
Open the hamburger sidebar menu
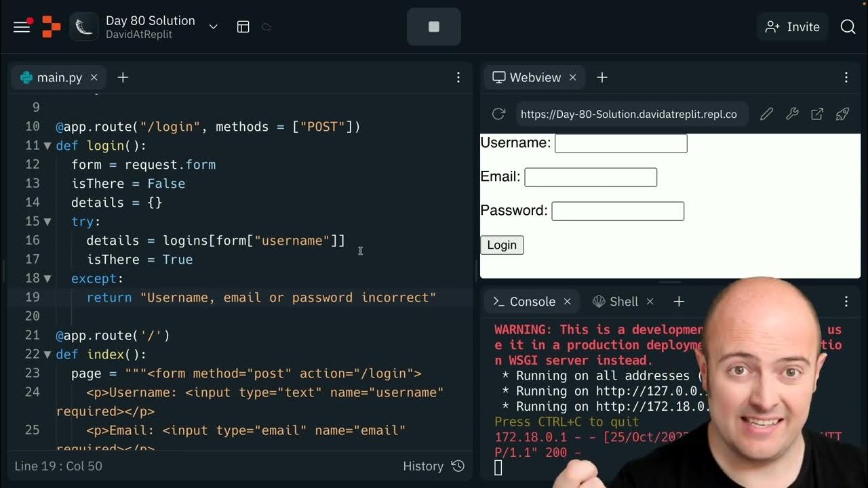tap(22, 26)
